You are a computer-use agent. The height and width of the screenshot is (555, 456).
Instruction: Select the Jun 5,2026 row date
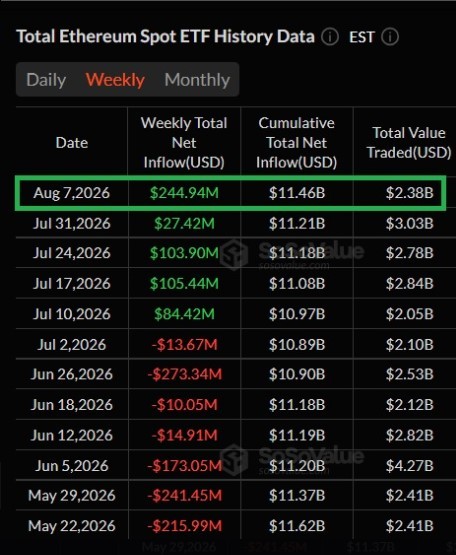(x=72, y=466)
